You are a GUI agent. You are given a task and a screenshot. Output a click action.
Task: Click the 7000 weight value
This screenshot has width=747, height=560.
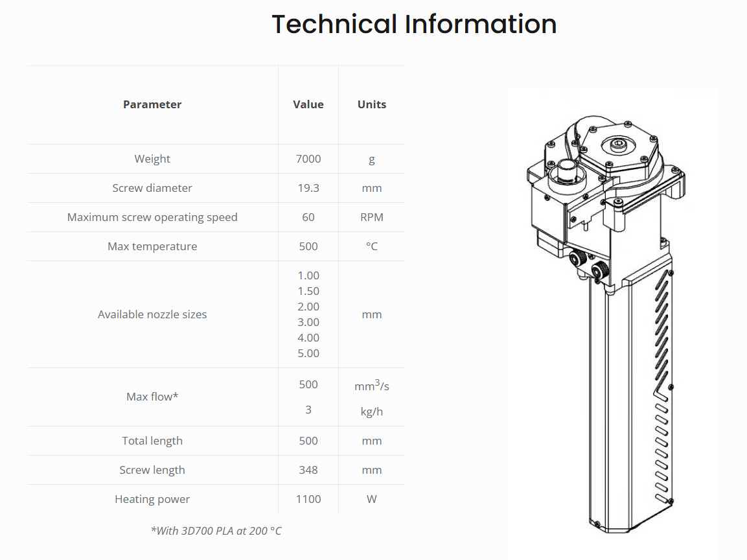coord(308,159)
